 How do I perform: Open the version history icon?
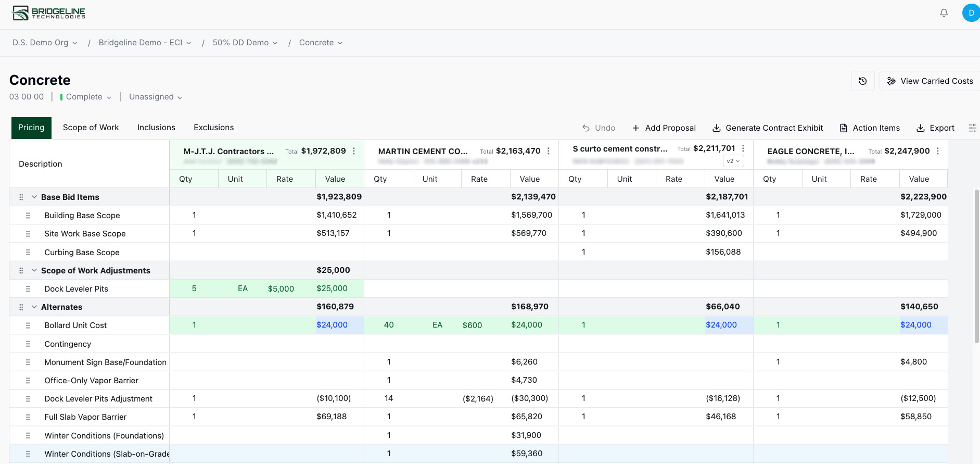[862, 81]
